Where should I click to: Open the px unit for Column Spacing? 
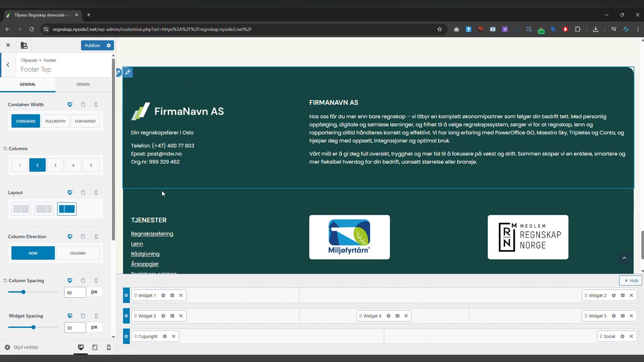click(94, 292)
